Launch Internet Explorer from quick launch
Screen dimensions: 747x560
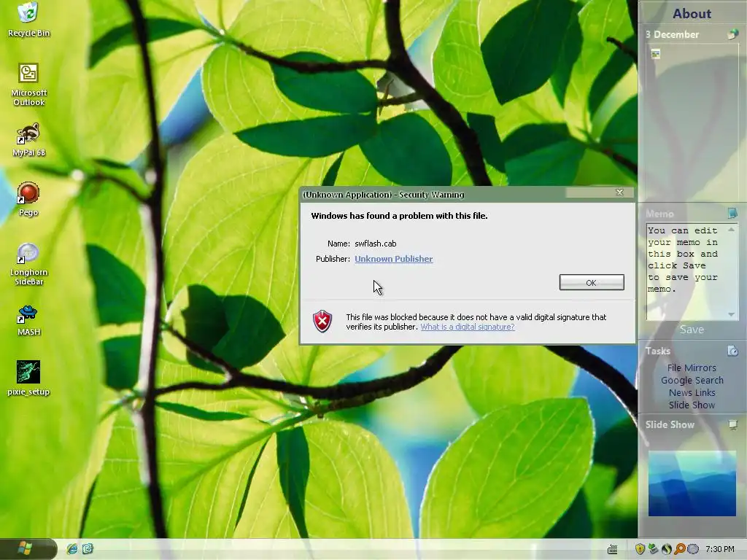click(72, 549)
